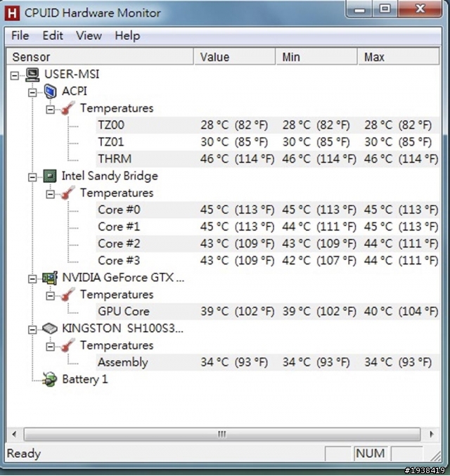
Task: Open the View menu
Action: (x=89, y=36)
